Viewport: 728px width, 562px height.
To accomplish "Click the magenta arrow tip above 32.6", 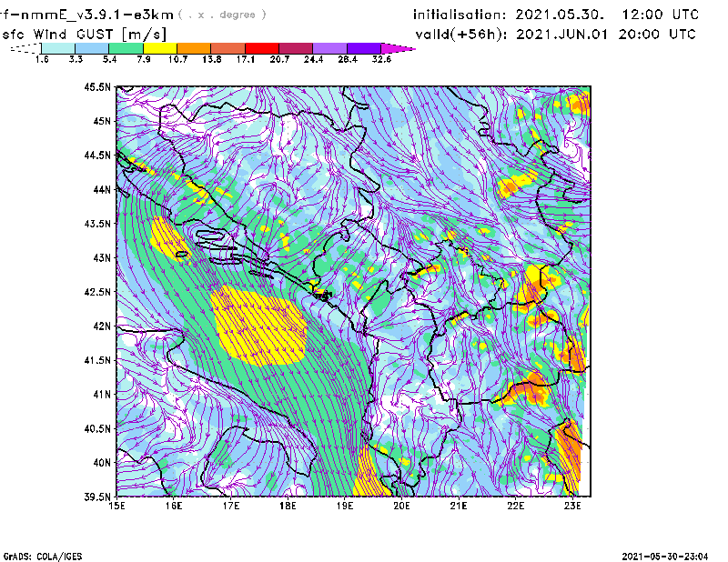I will click(x=398, y=48).
